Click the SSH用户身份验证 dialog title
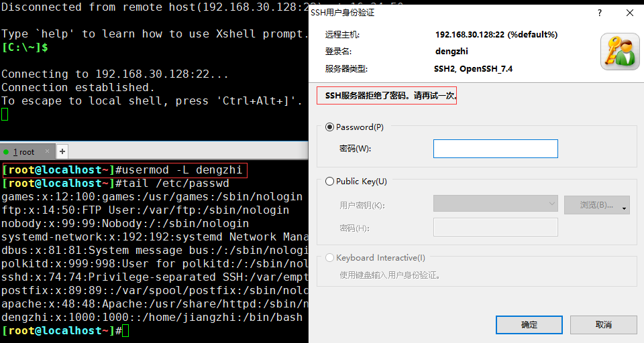 [x=342, y=13]
